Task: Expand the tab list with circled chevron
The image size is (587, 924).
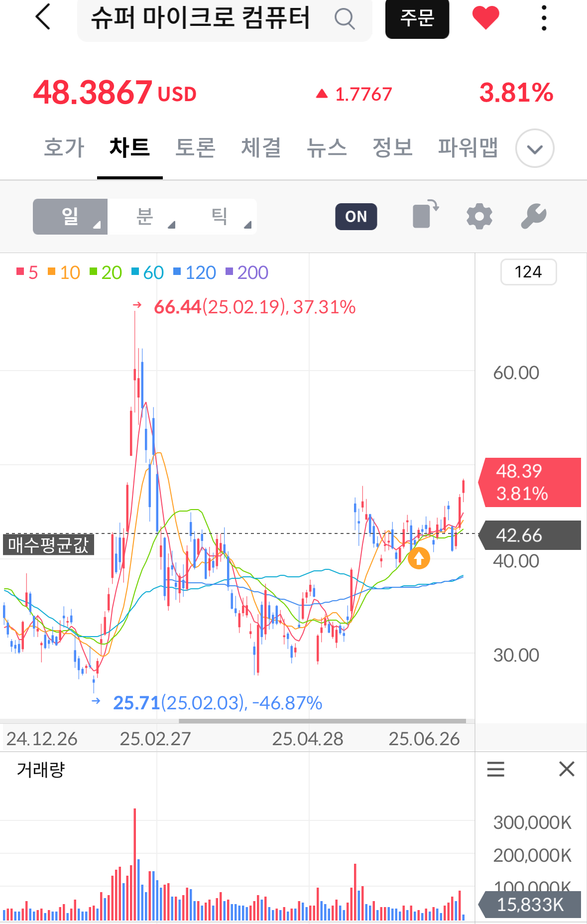Action: [x=535, y=148]
